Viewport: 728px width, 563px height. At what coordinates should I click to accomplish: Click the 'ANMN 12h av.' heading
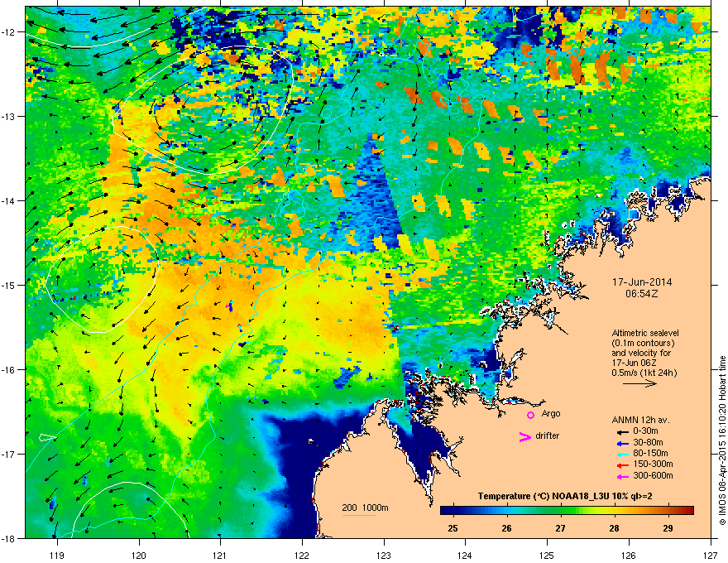coord(640,420)
